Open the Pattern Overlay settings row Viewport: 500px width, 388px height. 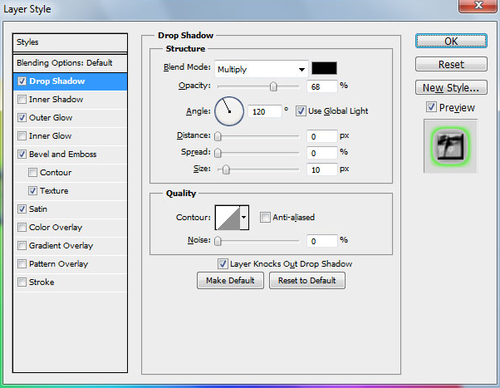click(70, 264)
